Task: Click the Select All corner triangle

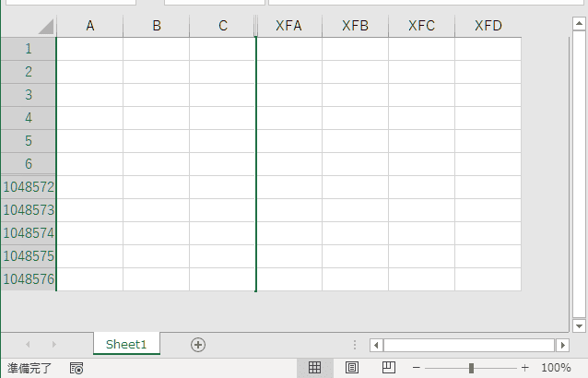Action: click(45, 27)
